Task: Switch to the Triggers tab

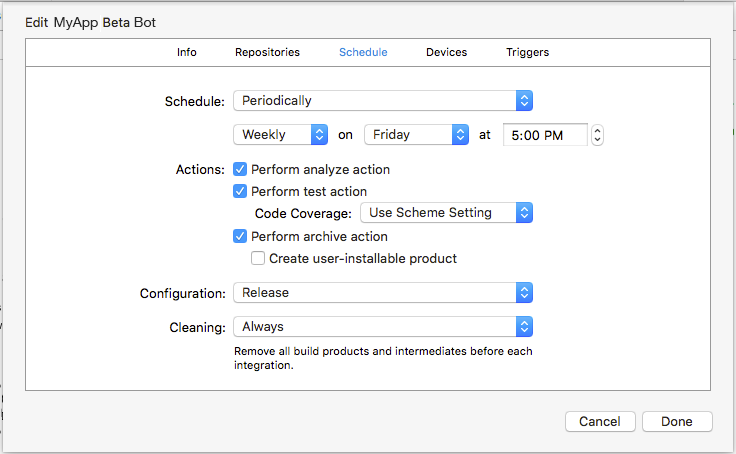Action: pos(527,52)
